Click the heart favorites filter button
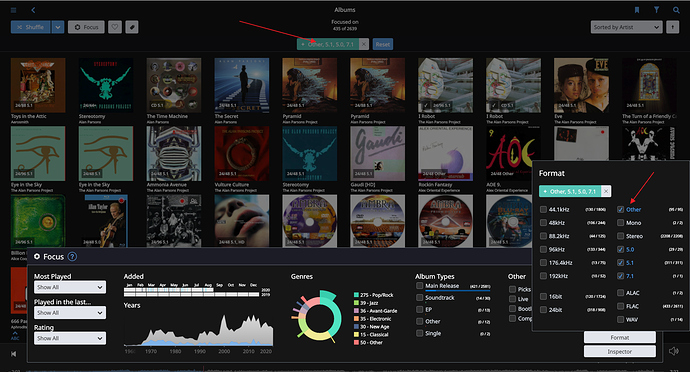Viewport: 690px width, 372px height. point(115,27)
